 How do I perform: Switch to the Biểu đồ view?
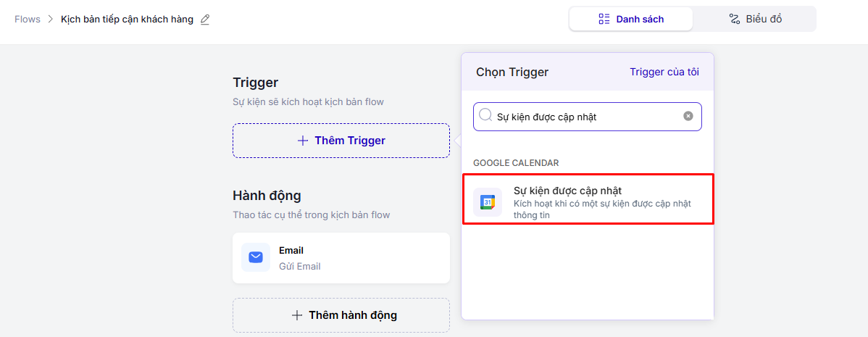point(754,19)
